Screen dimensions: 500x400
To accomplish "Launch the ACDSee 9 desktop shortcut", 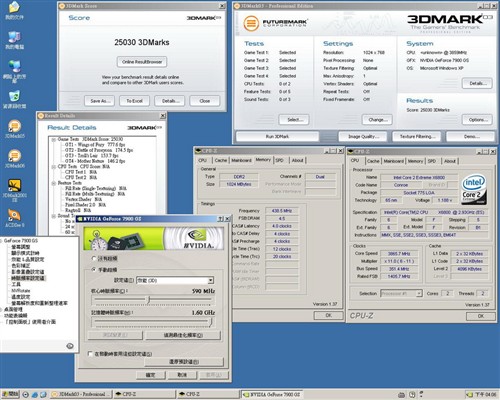I will click(x=14, y=218).
